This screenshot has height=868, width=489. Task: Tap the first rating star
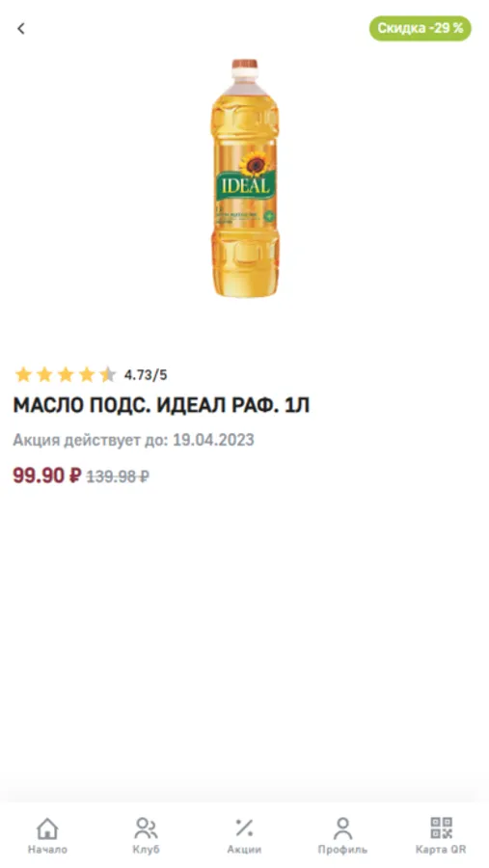23,375
